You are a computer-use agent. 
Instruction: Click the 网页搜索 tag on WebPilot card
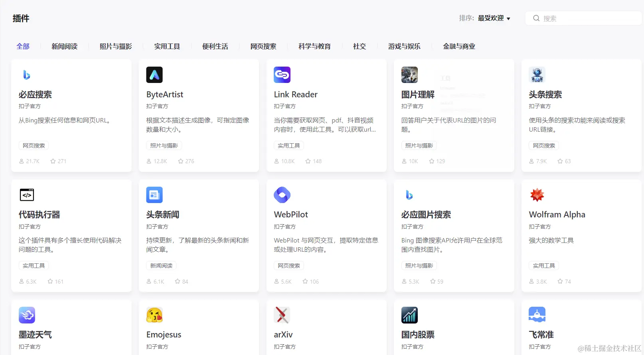pos(288,266)
